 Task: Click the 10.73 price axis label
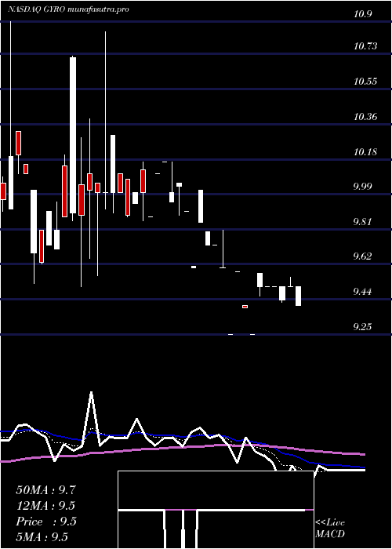click(365, 45)
